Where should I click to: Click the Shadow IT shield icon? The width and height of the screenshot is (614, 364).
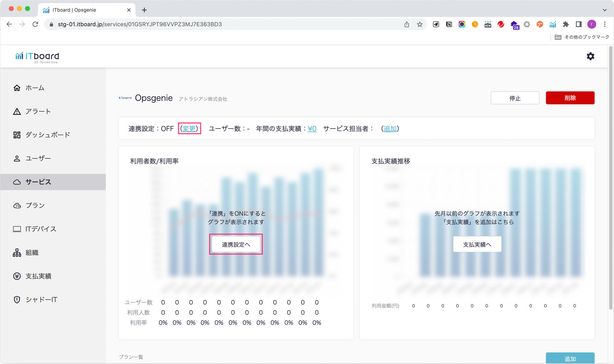point(17,299)
